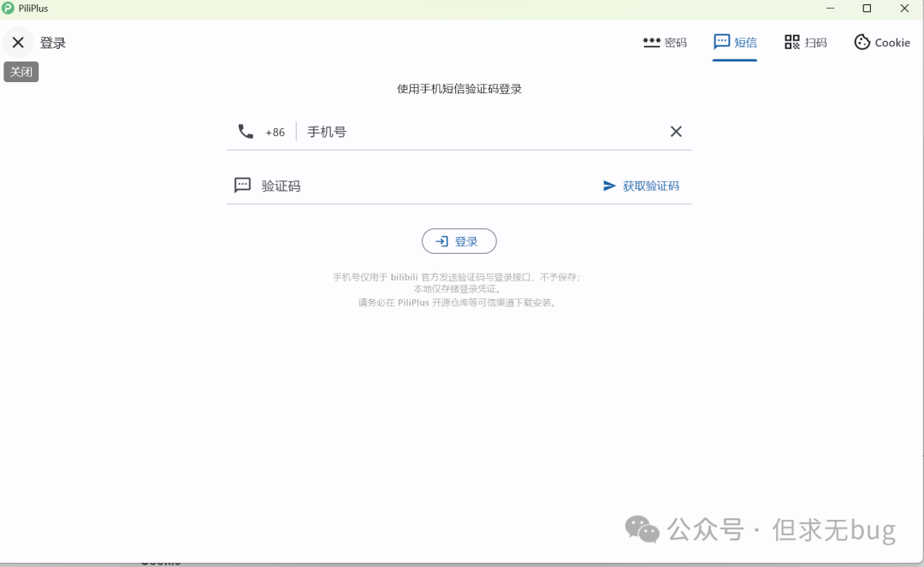The height and width of the screenshot is (567, 924).
Task: Clear the phone number field with X
Action: point(676,132)
